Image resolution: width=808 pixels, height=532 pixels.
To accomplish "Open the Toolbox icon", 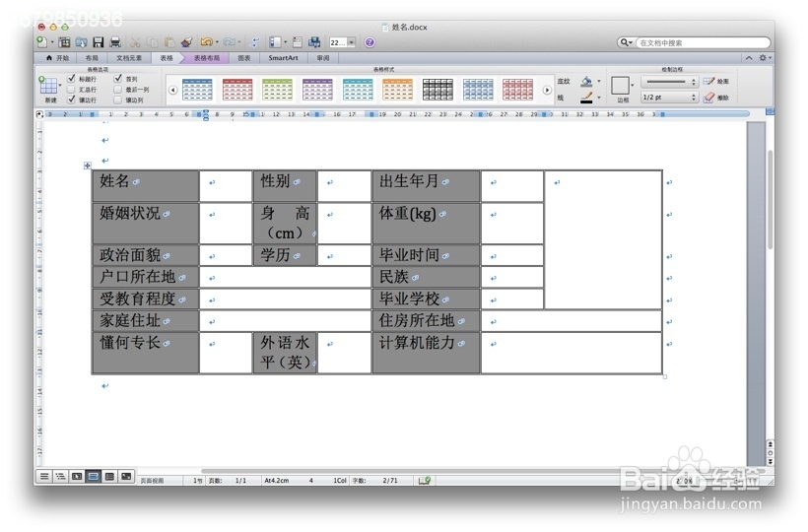I will pyautogui.click(x=298, y=42).
